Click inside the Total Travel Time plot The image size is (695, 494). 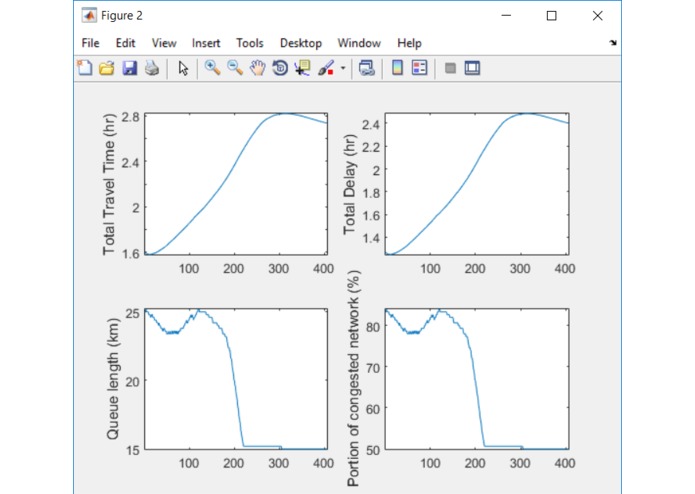coord(236,184)
